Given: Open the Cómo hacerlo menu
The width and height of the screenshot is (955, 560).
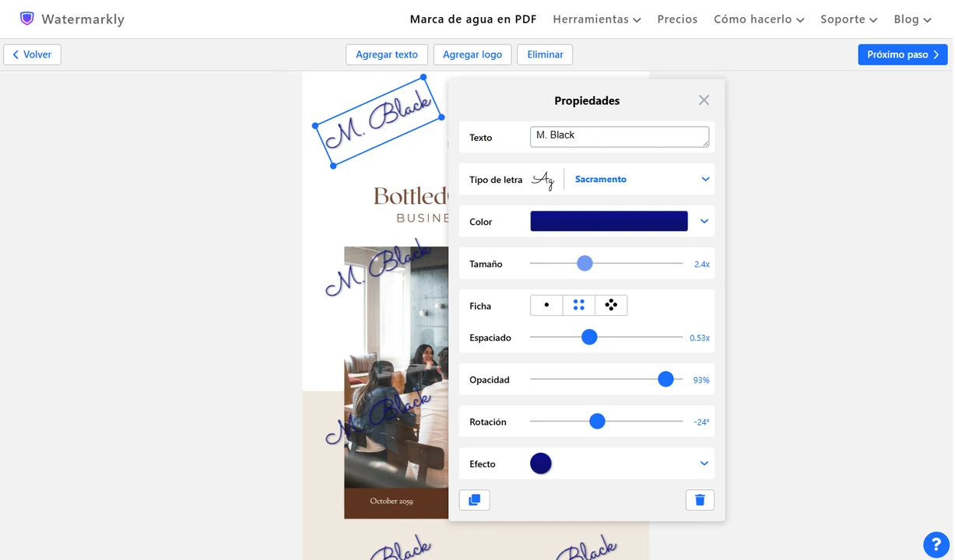Looking at the screenshot, I should 759,19.
